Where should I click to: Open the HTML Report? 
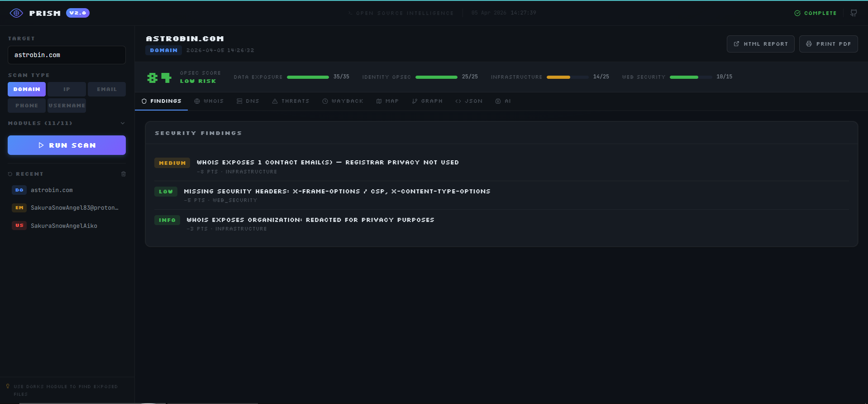761,44
